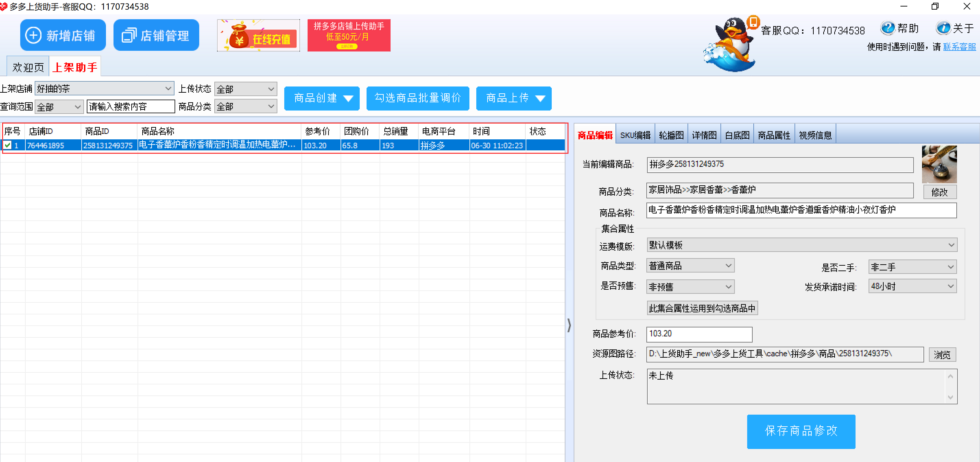
Task: Click the 06-30 11:02:23 time cell
Action: [x=498, y=145]
